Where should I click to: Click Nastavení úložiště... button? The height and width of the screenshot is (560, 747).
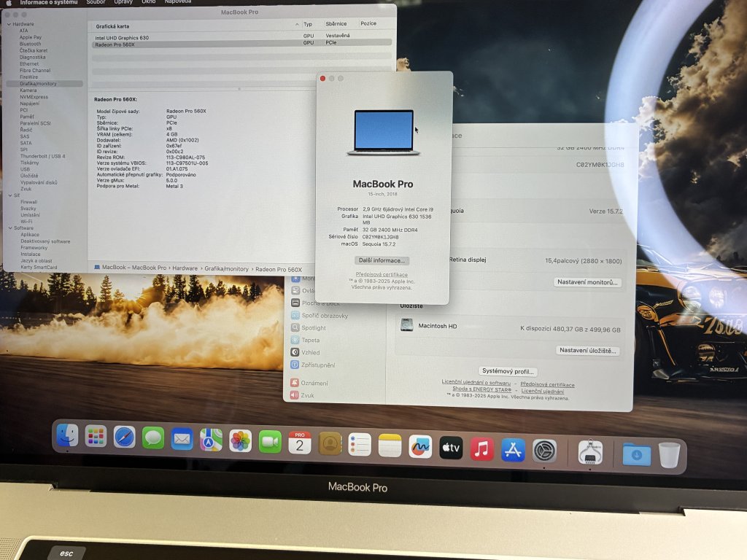(x=588, y=350)
